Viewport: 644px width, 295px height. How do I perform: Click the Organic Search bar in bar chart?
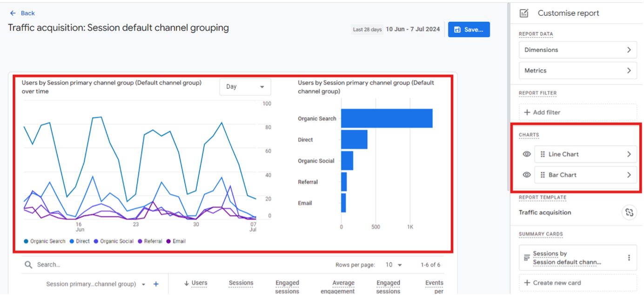[387, 118]
